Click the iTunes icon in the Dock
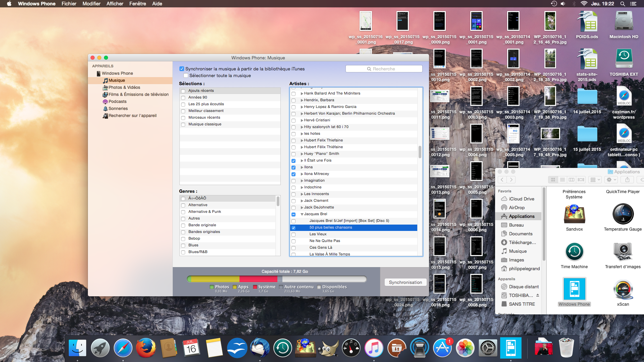This screenshot has width=644, height=362. tap(374, 348)
